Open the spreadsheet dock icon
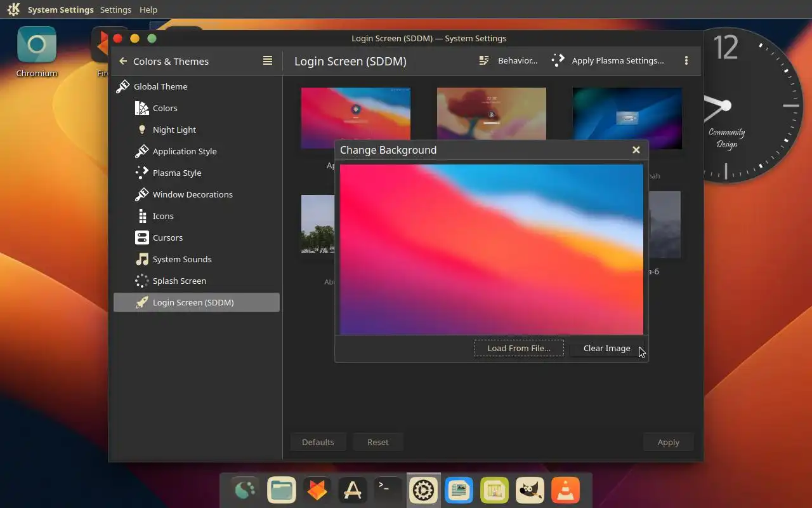Screen dimensions: 812x508 click(x=494, y=490)
